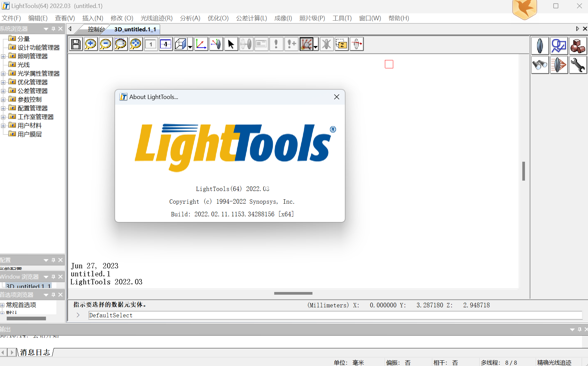
Task: Click the 精确光线追迹 status bar entry
Action: [554, 362]
